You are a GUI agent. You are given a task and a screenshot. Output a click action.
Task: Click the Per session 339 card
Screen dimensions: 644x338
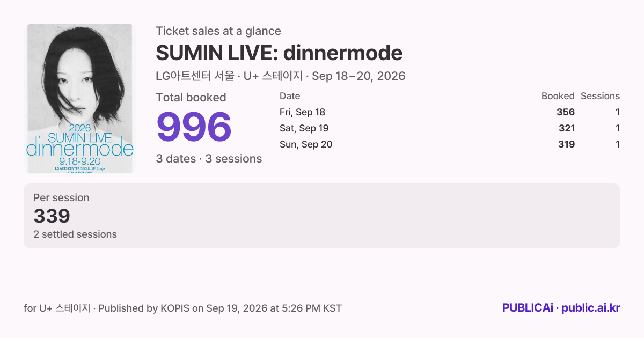pyautogui.click(x=322, y=216)
